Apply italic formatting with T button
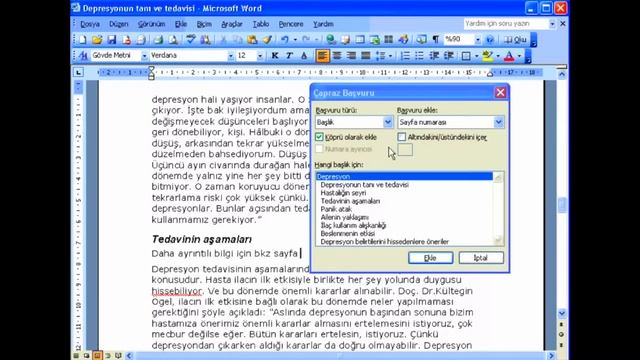The height and width of the screenshot is (360, 640). coord(289,56)
